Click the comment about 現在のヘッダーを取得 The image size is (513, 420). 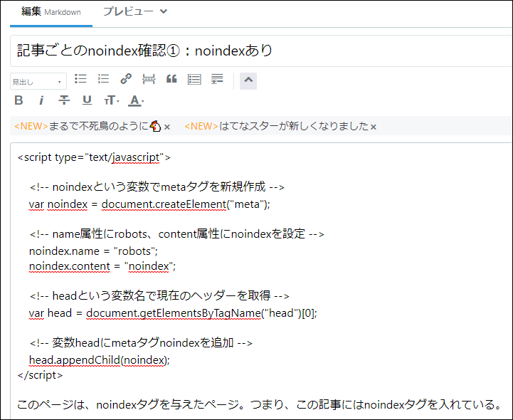tap(159, 296)
